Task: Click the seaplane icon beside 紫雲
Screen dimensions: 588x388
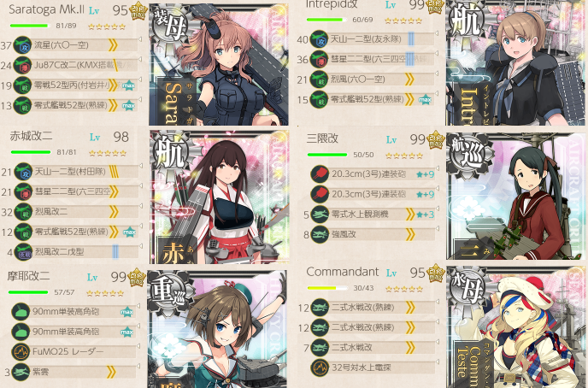Action: coord(21,373)
